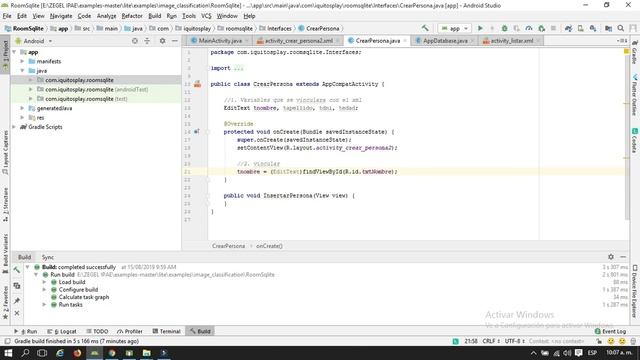This screenshot has height=360, width=640.
Task: Open Build panel settings gear
Action: 611,257
